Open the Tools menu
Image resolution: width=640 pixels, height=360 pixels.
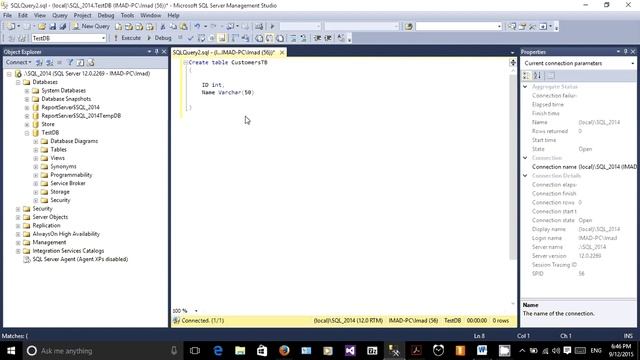point(127,15)
